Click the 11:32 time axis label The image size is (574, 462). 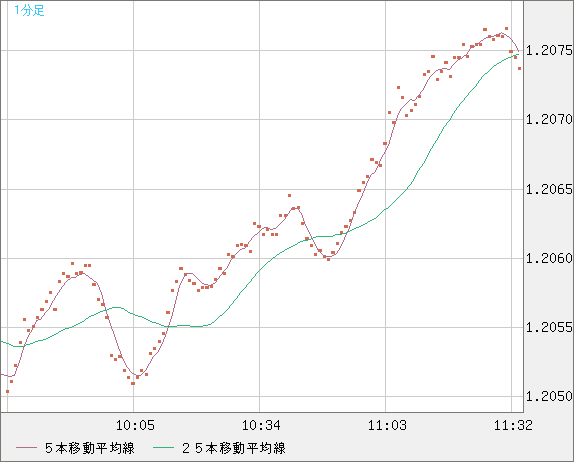click(513, 425)
